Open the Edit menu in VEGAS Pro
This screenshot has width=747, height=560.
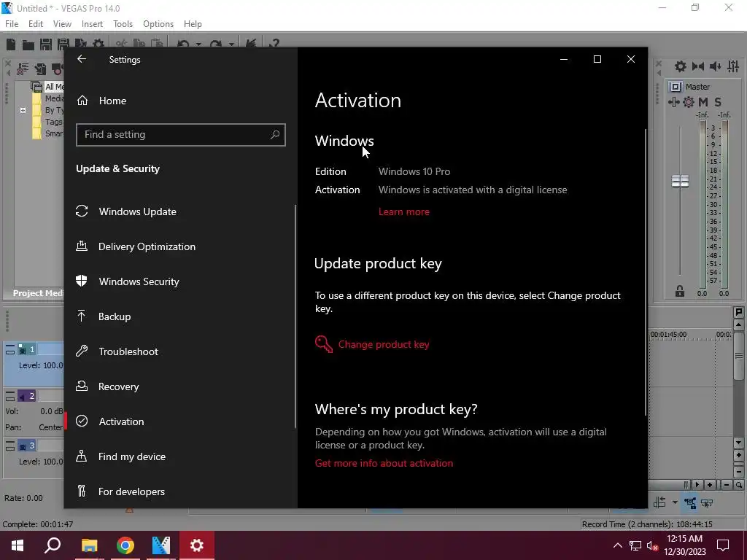point(36,24)
